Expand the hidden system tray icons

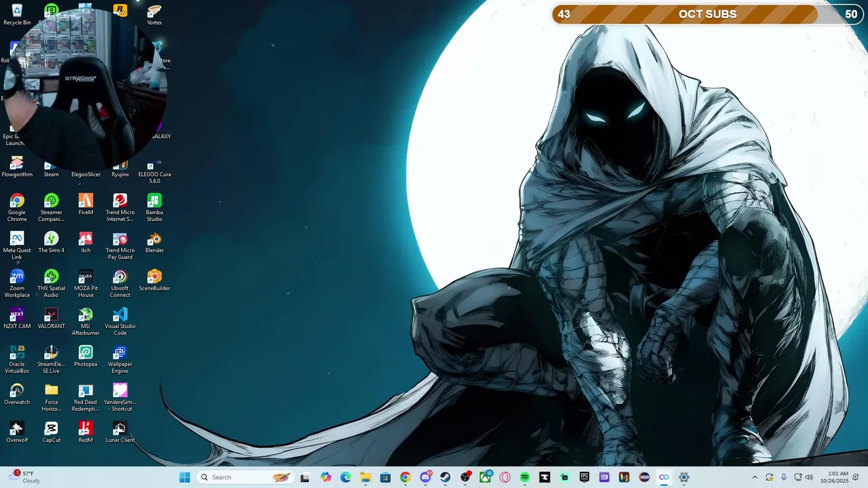[x=755, y=477]
